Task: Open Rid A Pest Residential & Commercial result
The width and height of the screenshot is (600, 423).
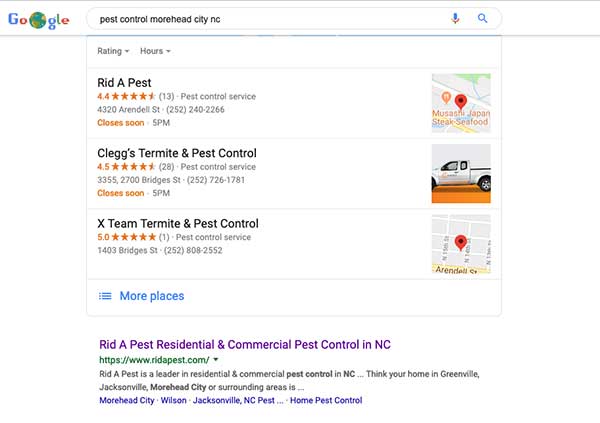Action: pyautogui.click(x=245, y=345)
